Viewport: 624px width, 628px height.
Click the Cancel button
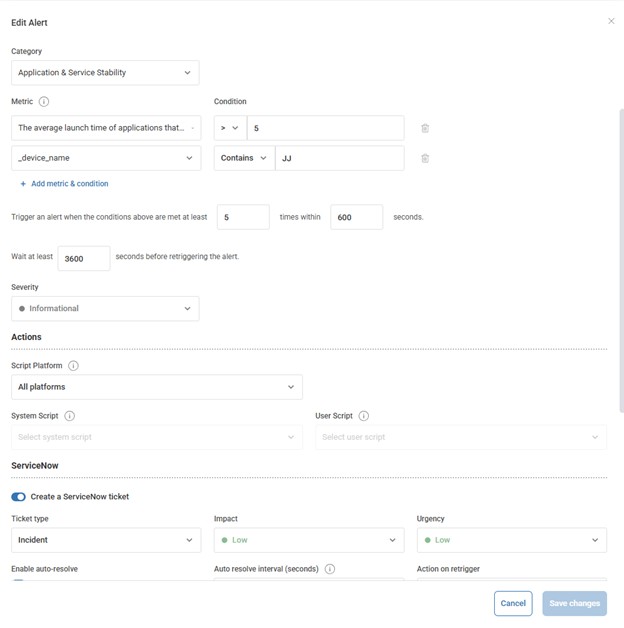[513, 603]
